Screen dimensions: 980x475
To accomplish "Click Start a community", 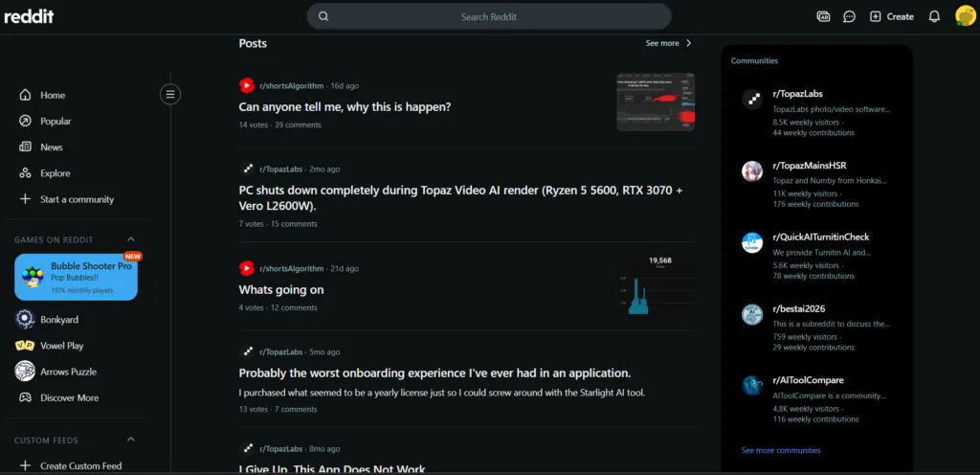I will tap(77, 199).
